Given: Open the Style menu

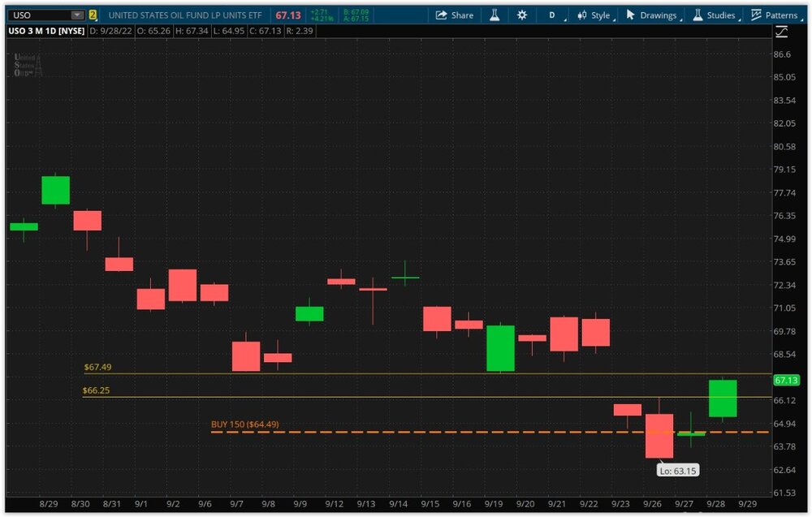Looking at the screenshot, I should (x=594, y=15).
